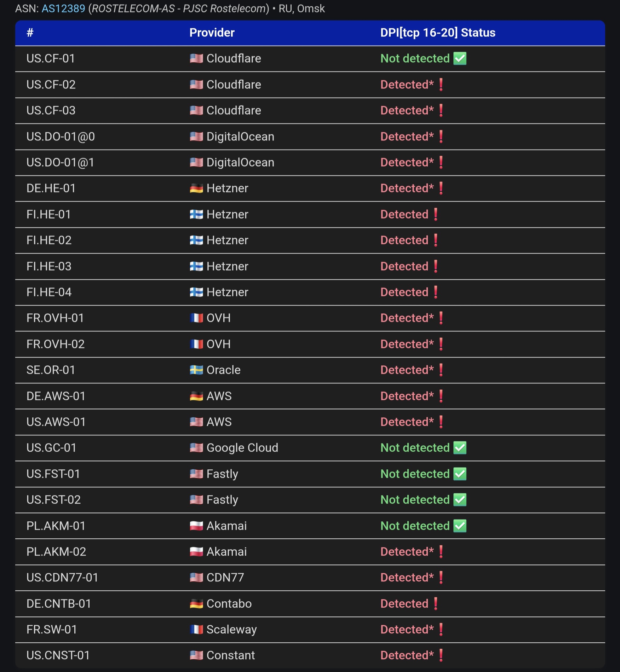The height and width of the screenshot is (672, 620).
Task: Click the # column header
Action: click(30, 33)
